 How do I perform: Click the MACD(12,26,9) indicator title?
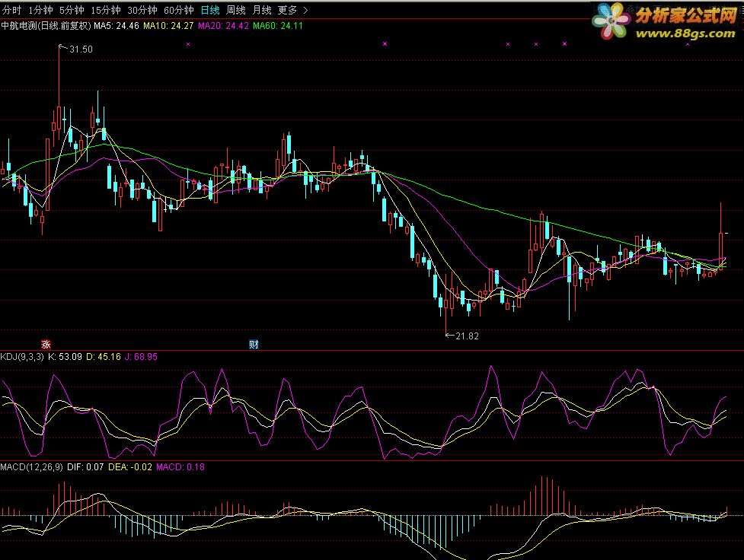pos(32,467)
